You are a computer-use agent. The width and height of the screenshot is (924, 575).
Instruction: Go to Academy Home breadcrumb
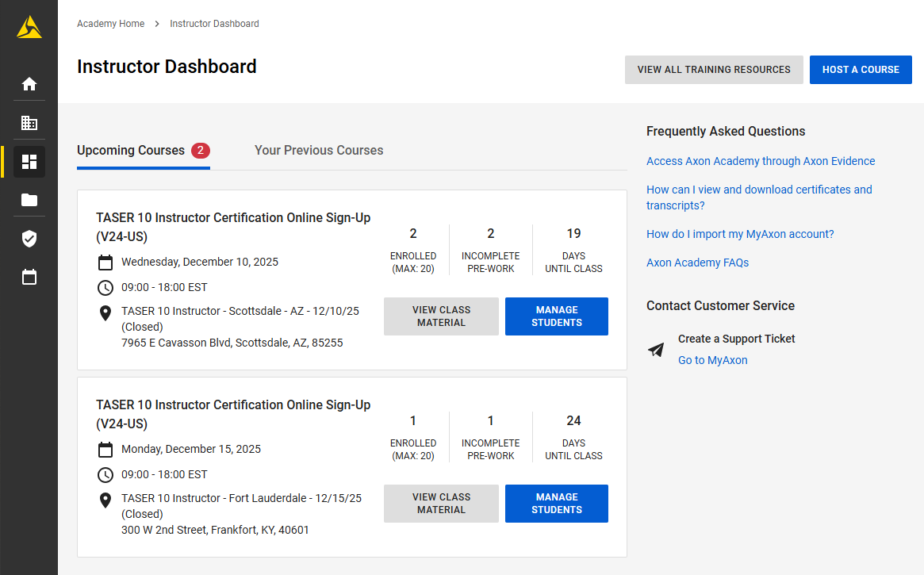pyautogui.click(x=110, y=24)
